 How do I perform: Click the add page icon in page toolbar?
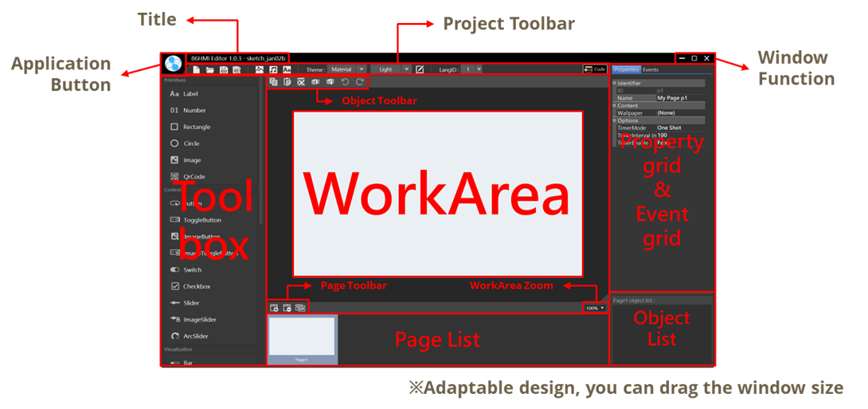point(274,308)
